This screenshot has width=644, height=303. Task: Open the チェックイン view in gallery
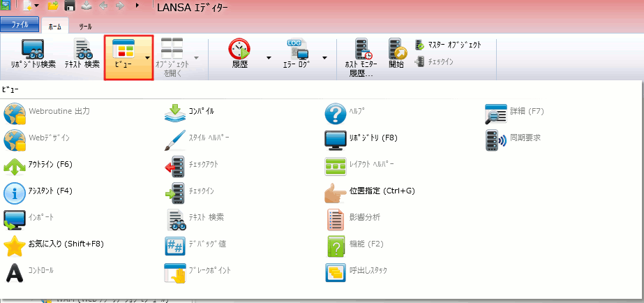tap(189, 192)
